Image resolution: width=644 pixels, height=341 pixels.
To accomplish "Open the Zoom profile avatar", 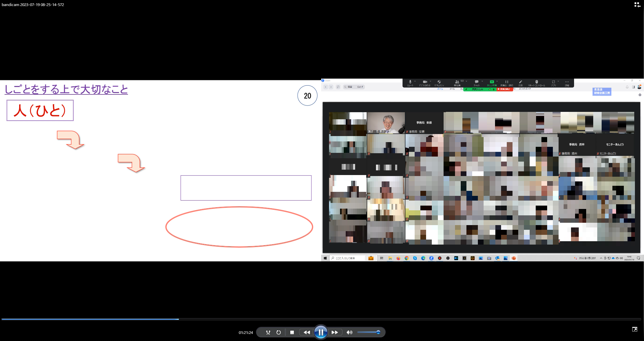I will point(639,87).
